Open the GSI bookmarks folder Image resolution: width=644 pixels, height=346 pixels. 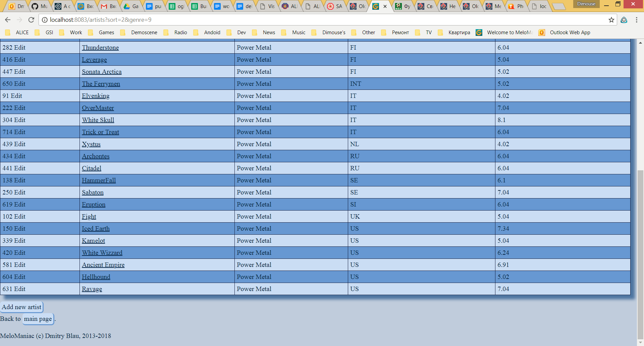[x=44, y=33]
